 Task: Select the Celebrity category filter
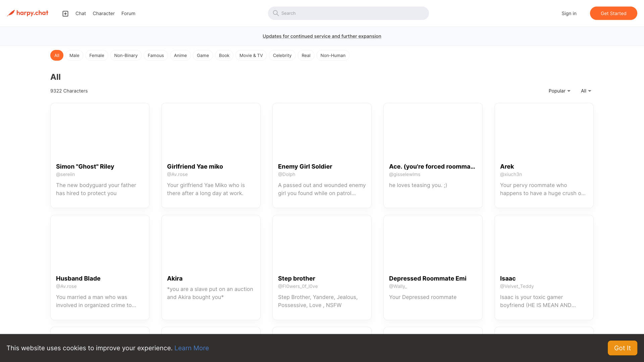click(282, 55)
